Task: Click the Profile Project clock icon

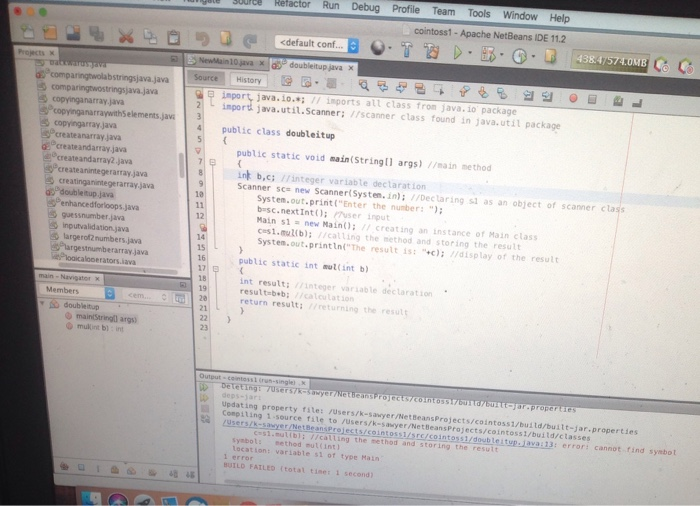Action: point(519,56)
